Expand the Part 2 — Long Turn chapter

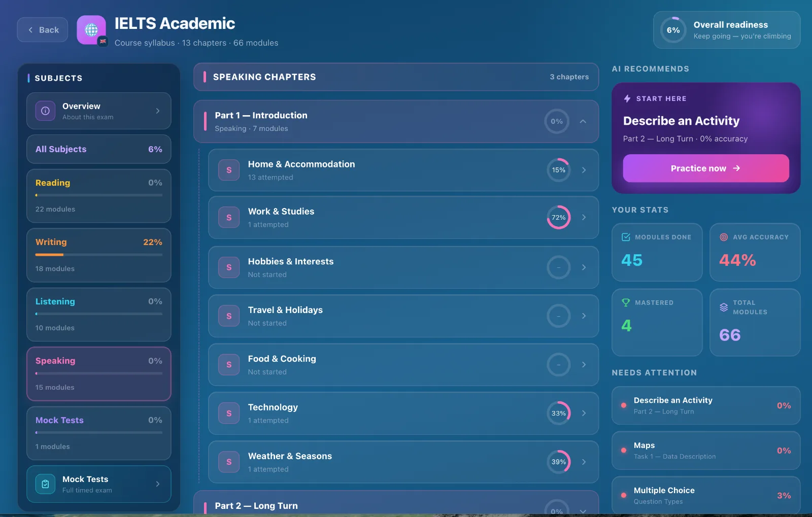(583, 511)
